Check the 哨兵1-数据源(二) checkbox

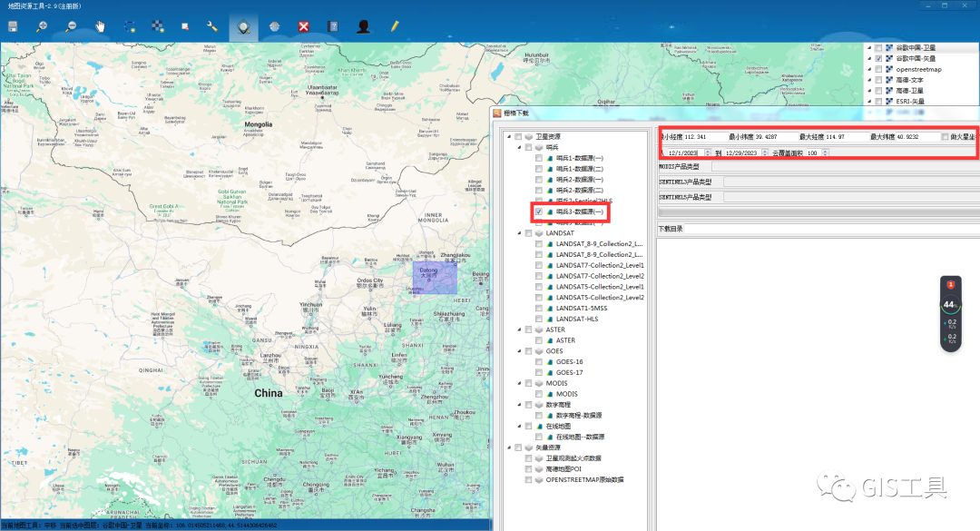tap(539, 169)
